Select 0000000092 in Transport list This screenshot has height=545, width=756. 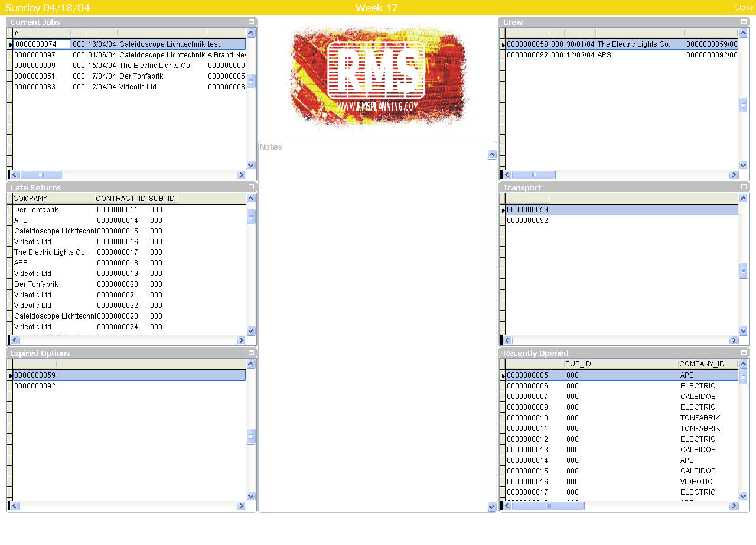(622, 220)
